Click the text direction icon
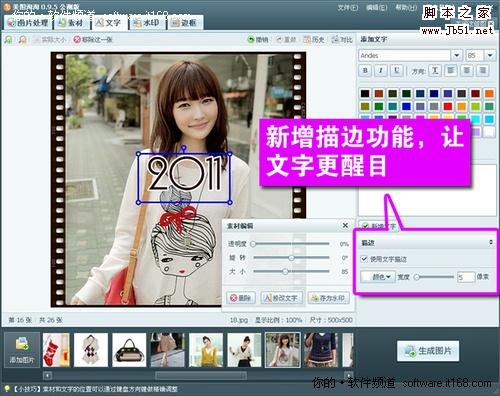500x396 pixels. pos(435,70)
